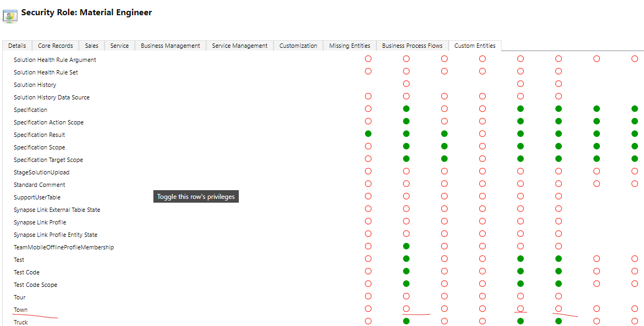The height and width of the screenshot is (326, 644).
Task: Switch to the Service tab
Action: 119,46
